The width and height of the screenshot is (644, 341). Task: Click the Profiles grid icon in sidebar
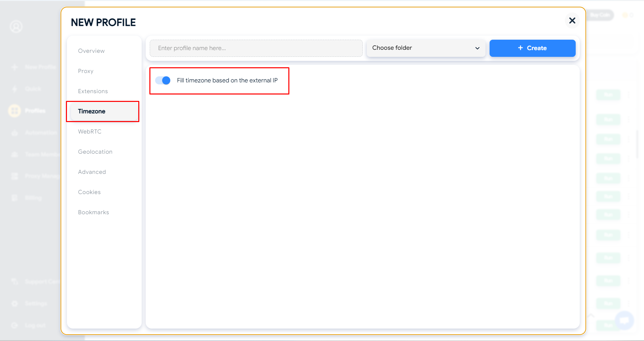pyautogui.click(x=14, y=111)
